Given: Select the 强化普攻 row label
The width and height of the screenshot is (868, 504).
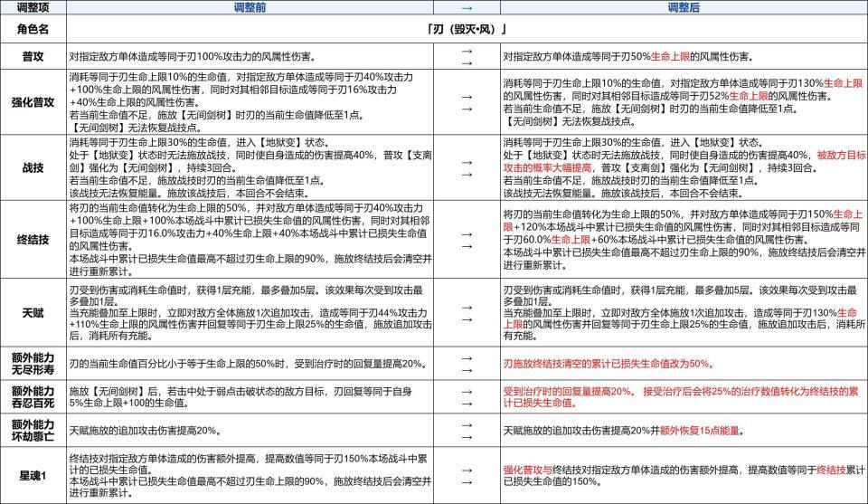Looking at the screenshot, I should [x=33, y=102].
